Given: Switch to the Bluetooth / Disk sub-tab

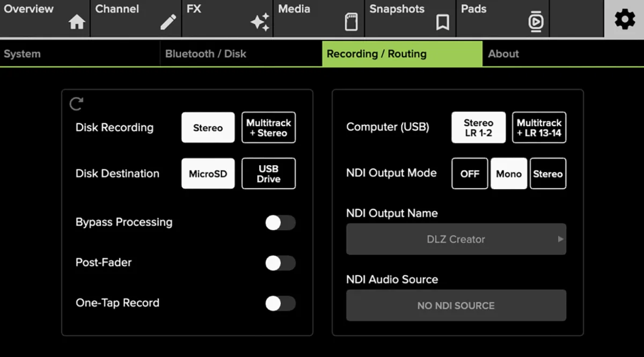Looking at the screenshot, I should [241, 54].
